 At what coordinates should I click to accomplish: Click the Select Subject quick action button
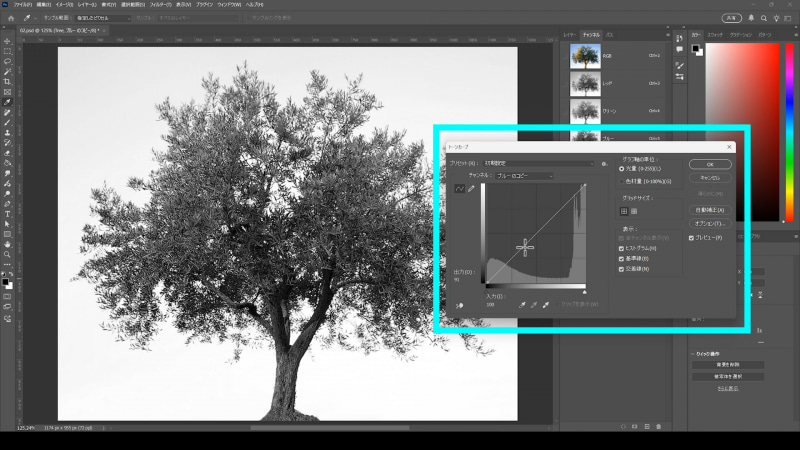coord(728,377)
